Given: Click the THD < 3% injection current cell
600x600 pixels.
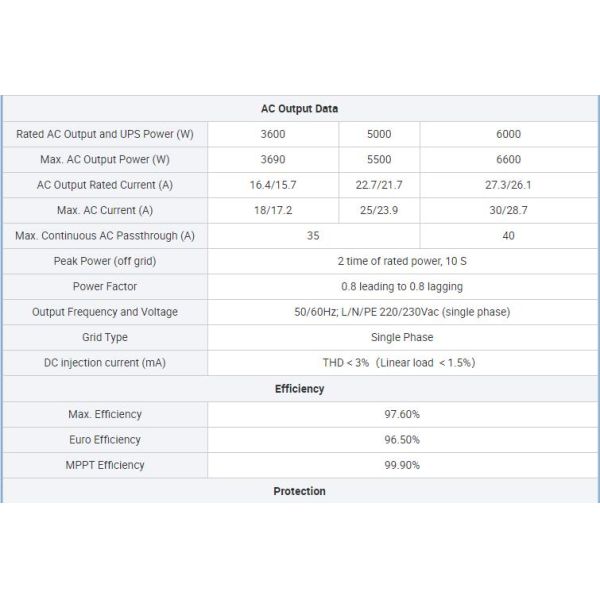Looking at the screenshot, I should [x=402, y=362].
